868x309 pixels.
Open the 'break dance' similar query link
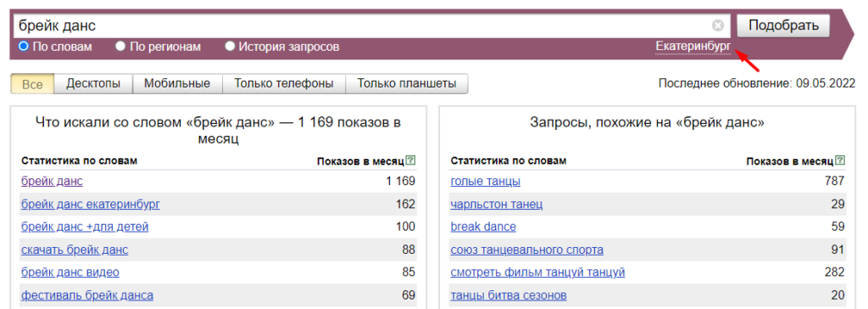click(483, 227)
